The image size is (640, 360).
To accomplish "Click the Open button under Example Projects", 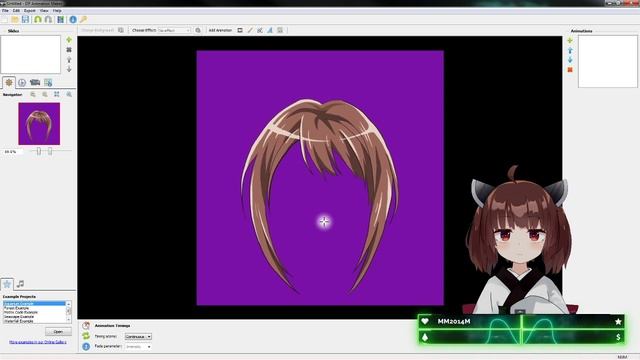I will tap(58, 331).
